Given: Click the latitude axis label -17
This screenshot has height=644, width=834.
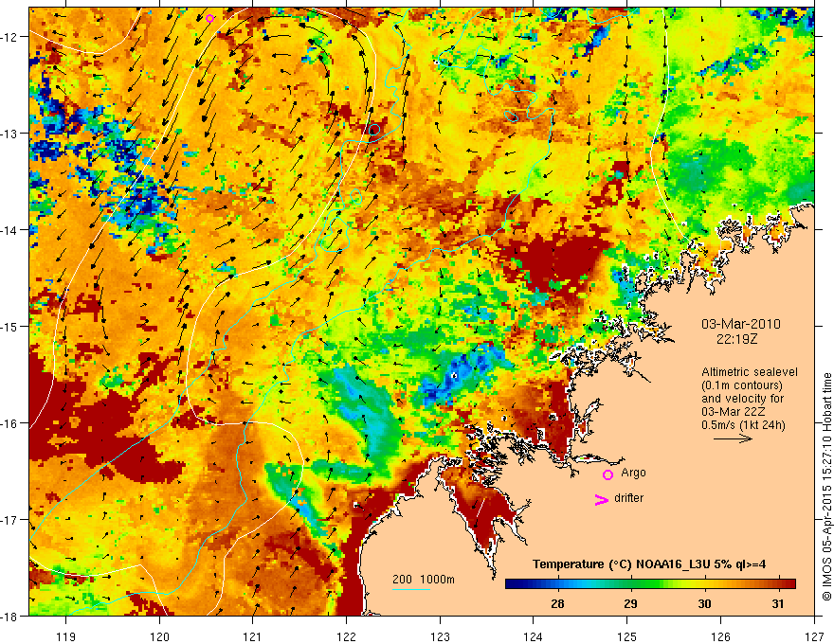Looking at the screenshot, I should (10, 519).
